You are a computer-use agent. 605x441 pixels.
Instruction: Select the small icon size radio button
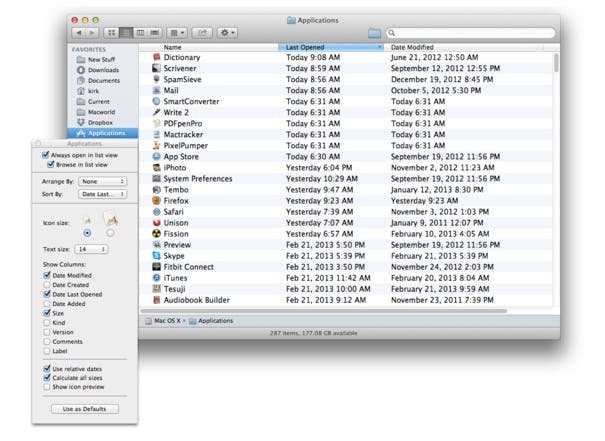click(87, 233)
